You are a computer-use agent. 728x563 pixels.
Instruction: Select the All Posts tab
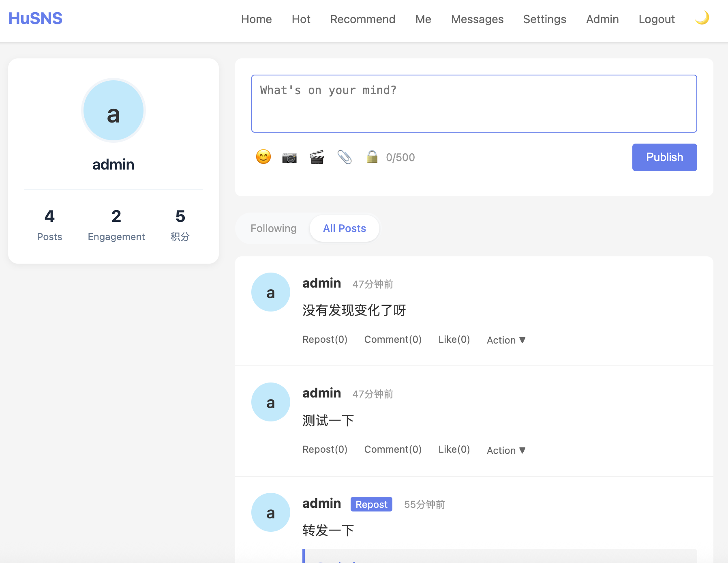point(345,228)
